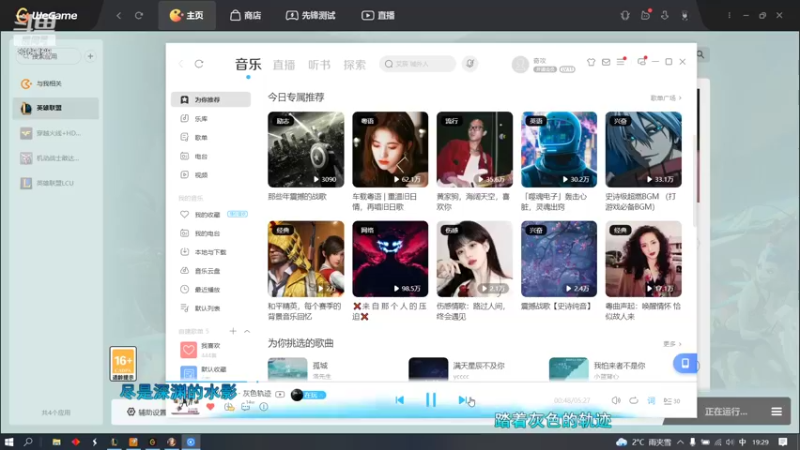Switch to the 音乐 tab
The height and width of the screenshot is (450, 800).
point(248,64)
